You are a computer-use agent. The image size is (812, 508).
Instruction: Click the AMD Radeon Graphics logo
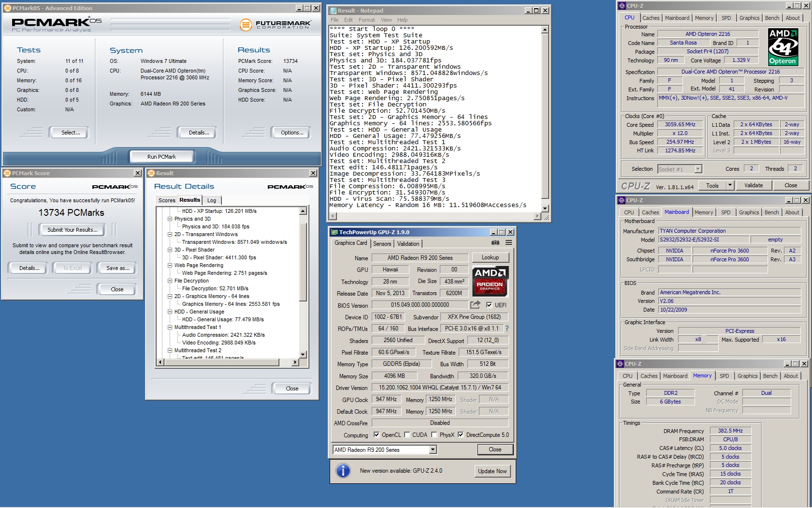coord(490,281)
